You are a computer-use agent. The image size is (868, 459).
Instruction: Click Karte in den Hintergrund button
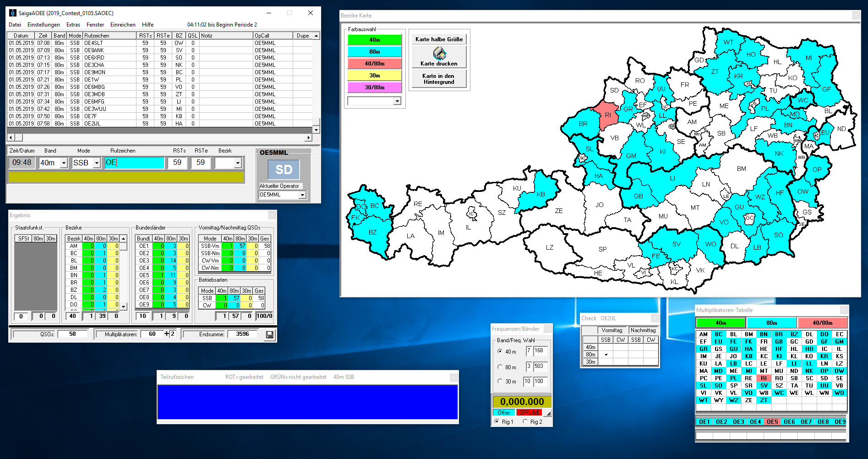[439, 79]
